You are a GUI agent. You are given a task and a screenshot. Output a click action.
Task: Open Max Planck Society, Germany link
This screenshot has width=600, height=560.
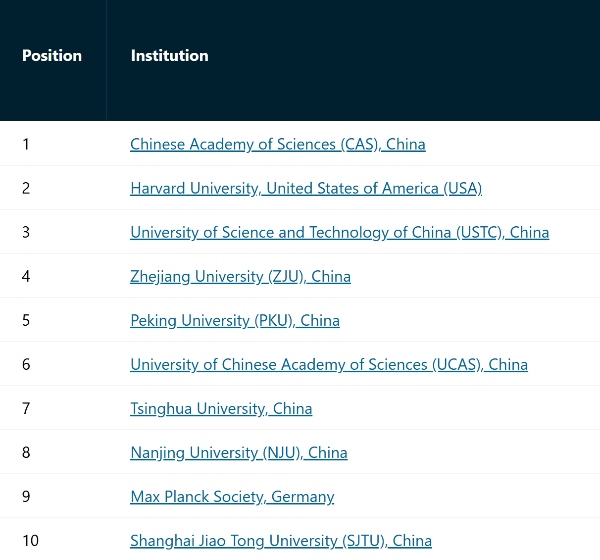[x=232, y=496]
